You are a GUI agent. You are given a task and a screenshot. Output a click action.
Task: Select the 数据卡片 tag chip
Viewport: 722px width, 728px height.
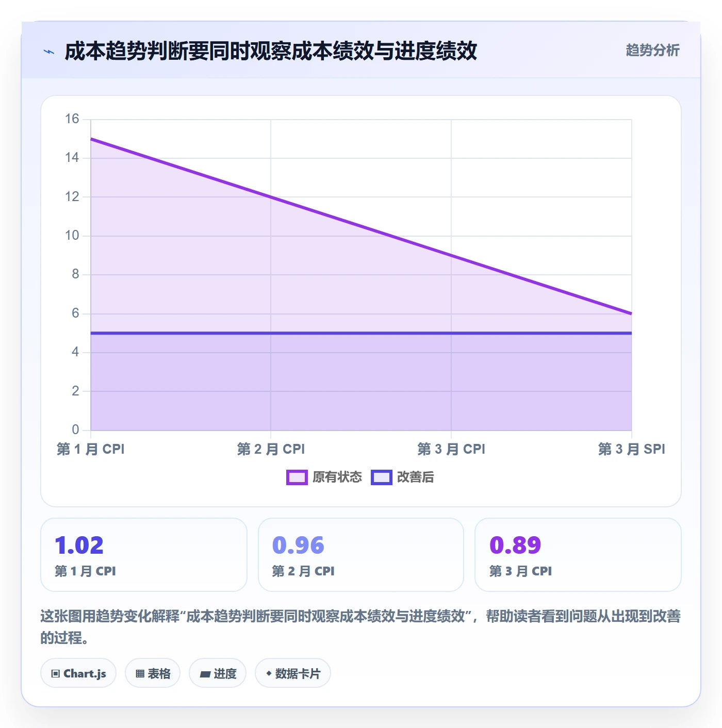293,673
